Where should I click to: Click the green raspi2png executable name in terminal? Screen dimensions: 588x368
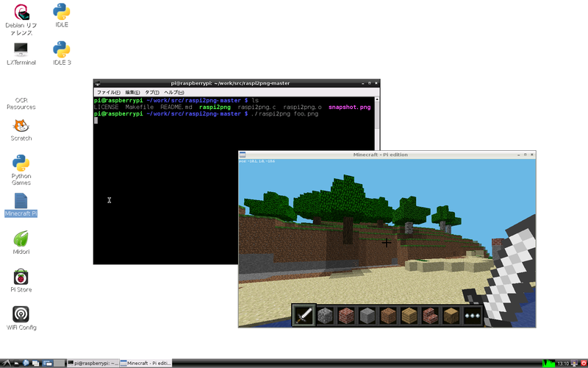click(x=215, y=107)
